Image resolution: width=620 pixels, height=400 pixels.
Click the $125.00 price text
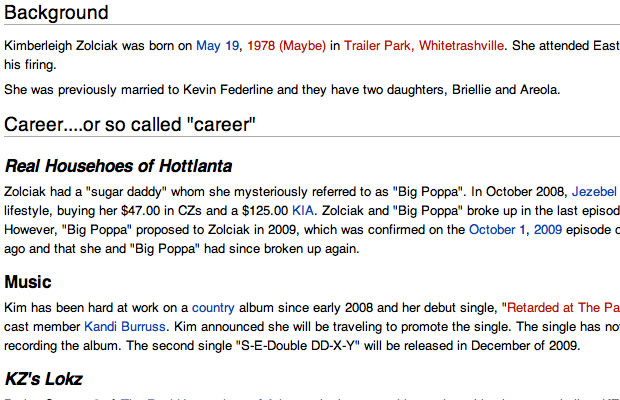(x=265, y=211)
